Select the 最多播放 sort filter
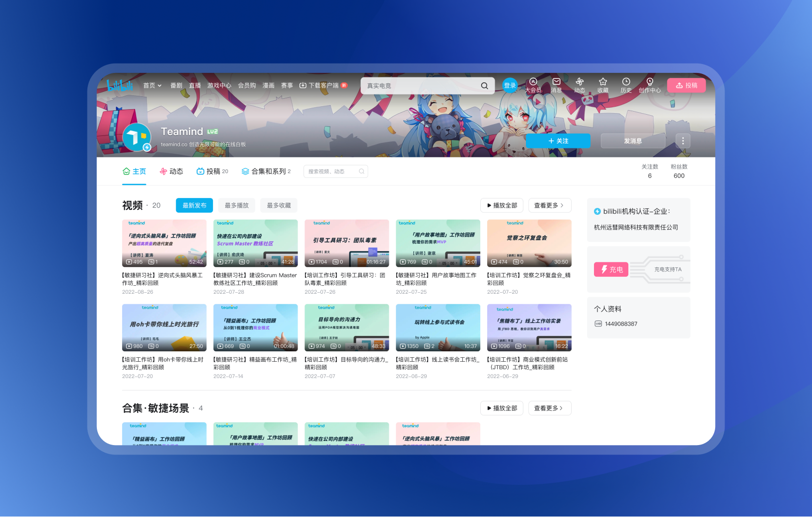This screenshot has width=812, height=517. (x=236, y=205)
